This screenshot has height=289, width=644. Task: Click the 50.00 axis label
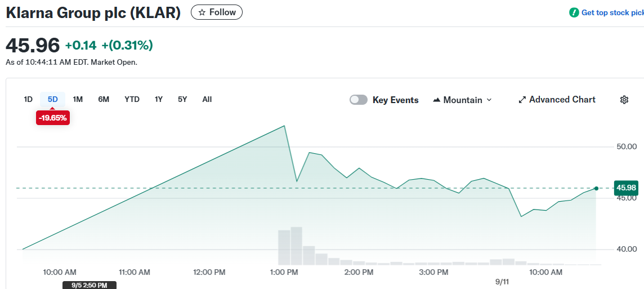pyautogui.click(x=626, y=147)
